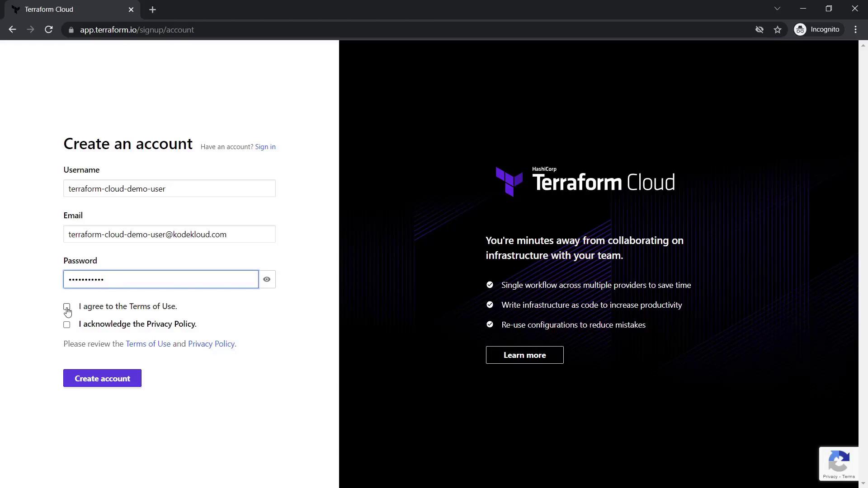Image resolution: width=868 pixels, height=488 pixels.
Task: Click the third-party cookies blocked eye icon
Action: tap(759, 30)
